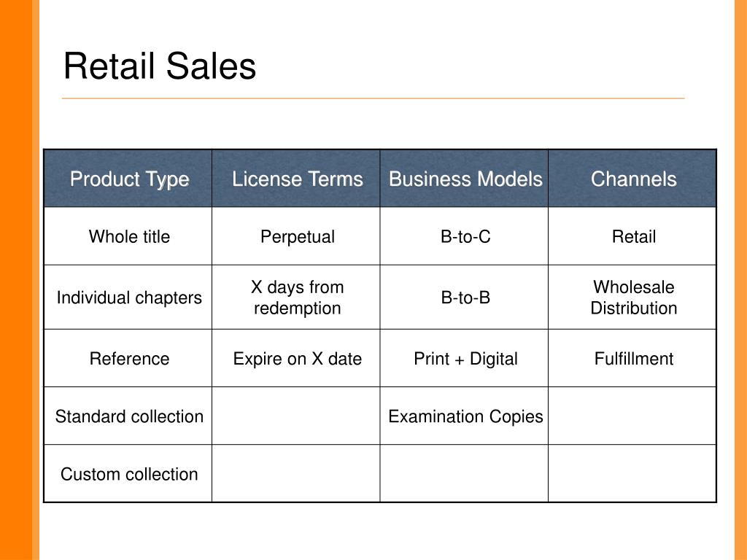Select the Print + Digital cell
Screen dimensions: 747x560
(464, 358)
